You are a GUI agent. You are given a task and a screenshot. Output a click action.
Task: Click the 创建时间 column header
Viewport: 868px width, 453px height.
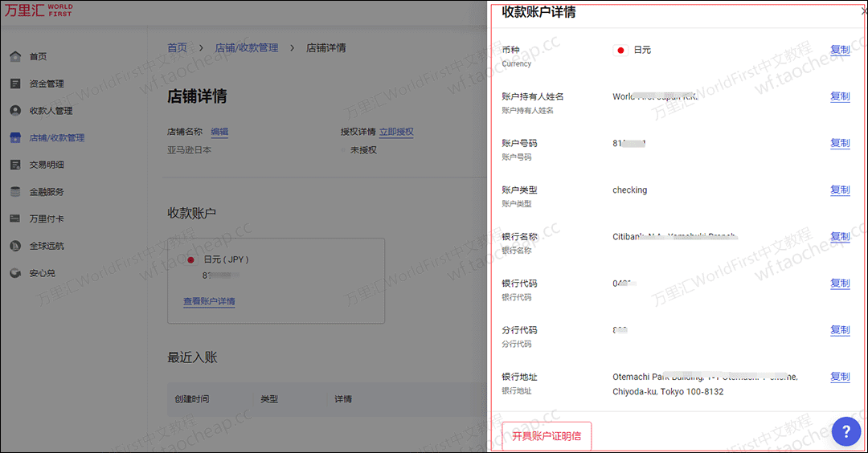(192, 399)
